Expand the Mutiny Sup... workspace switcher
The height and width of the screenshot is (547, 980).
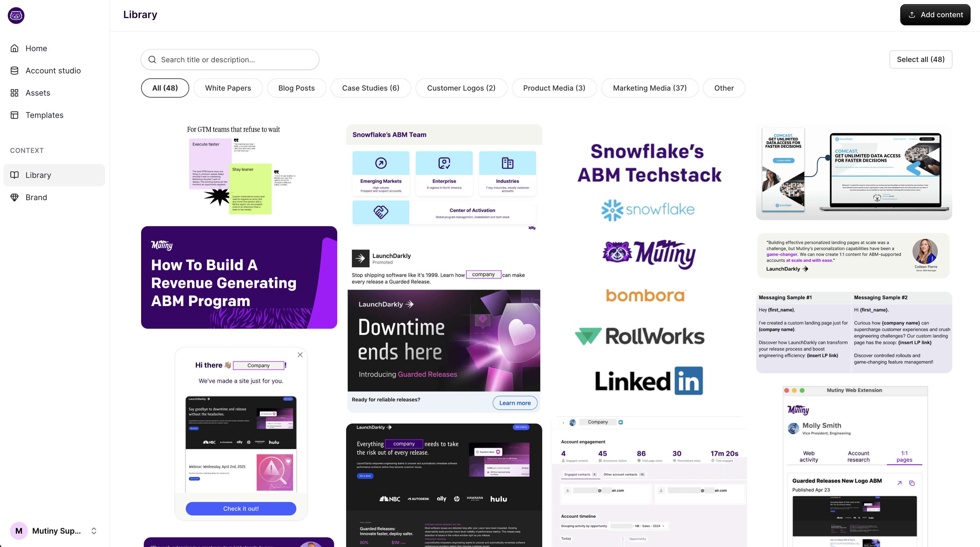(x=94, y=531)
